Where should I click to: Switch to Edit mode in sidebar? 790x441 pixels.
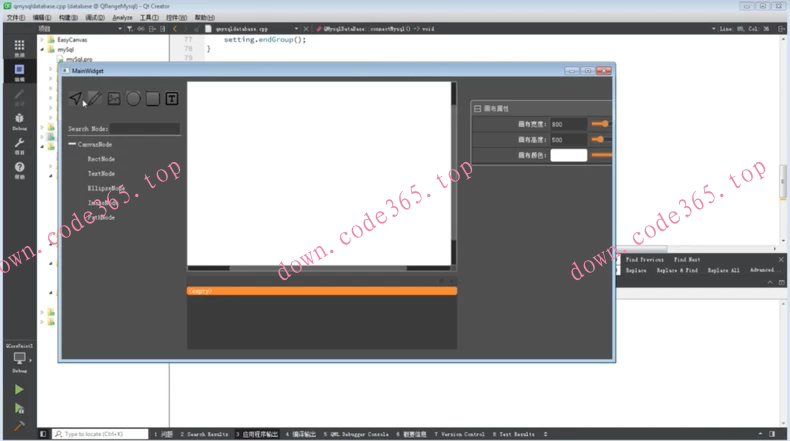[19, 72]
